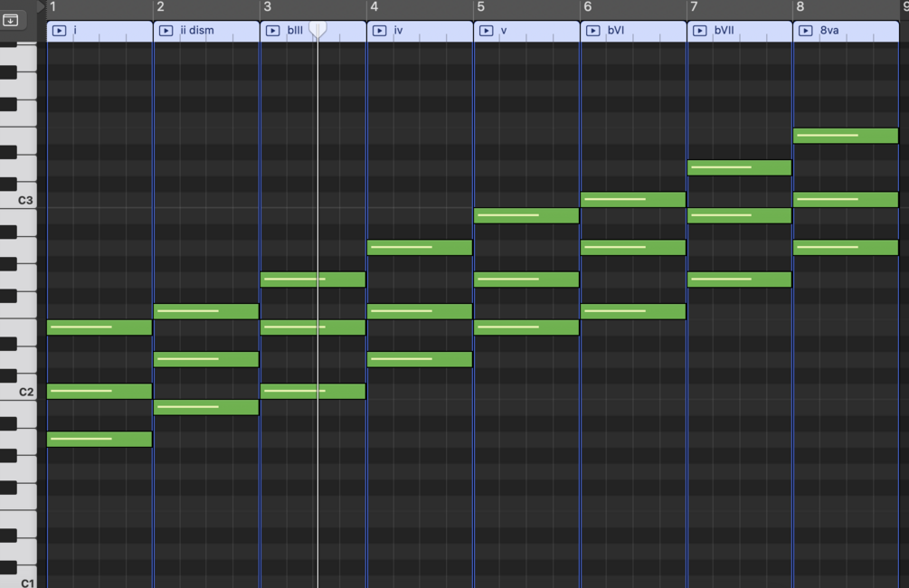Select the 'bVI' region label

tap(616, 30)
